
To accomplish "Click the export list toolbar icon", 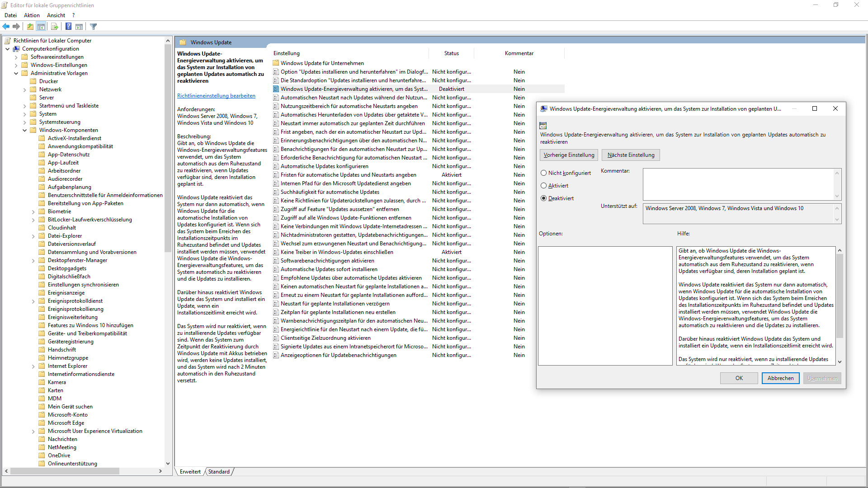I will coord(55,27).
